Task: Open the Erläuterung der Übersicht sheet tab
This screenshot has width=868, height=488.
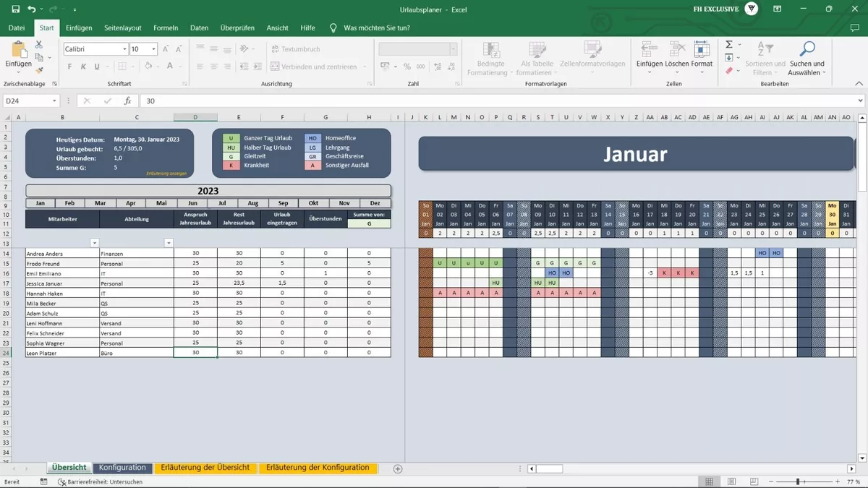Action: click(205, 468)
